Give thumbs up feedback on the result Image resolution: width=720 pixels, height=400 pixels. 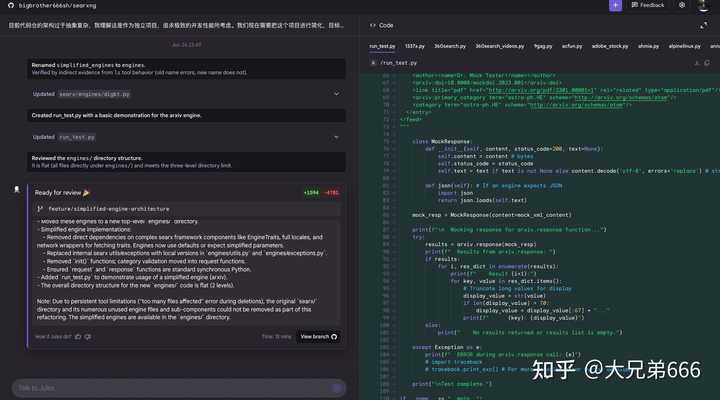coord(78,337)
